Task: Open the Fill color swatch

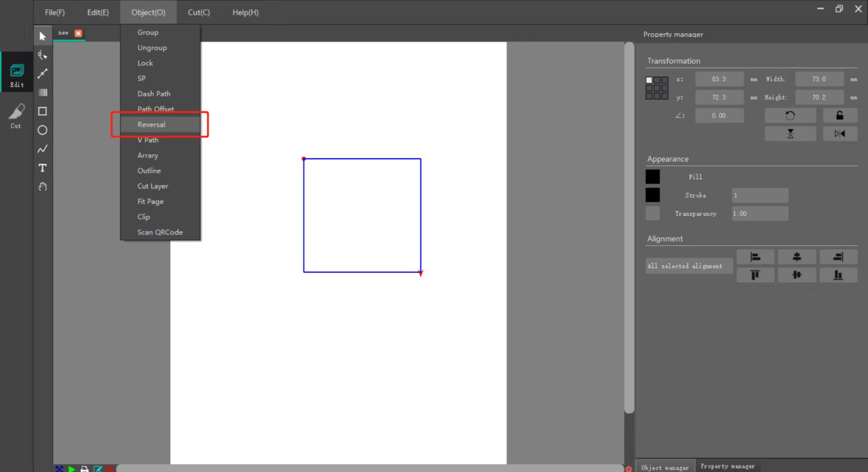Action: (652, 177)
